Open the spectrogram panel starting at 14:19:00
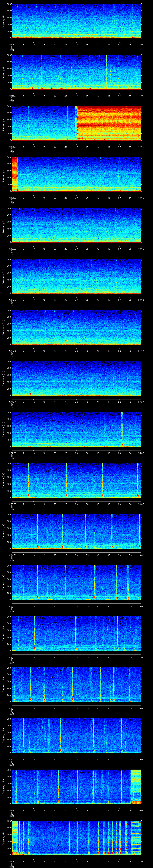Screen dimensions: 153x868 (77, 276)
